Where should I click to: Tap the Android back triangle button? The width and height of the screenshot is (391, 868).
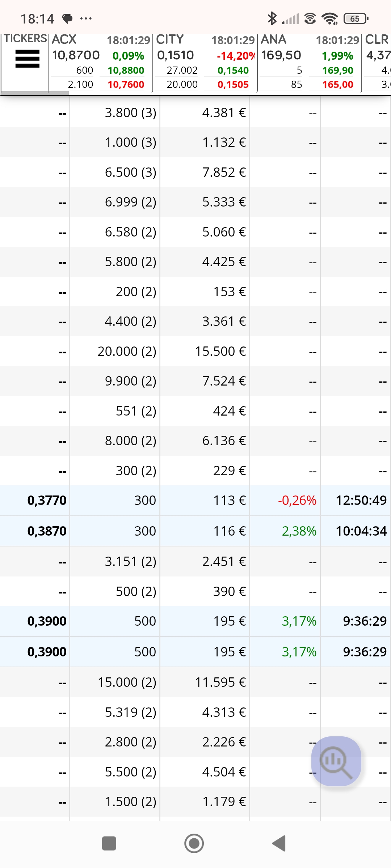(279, 843)
